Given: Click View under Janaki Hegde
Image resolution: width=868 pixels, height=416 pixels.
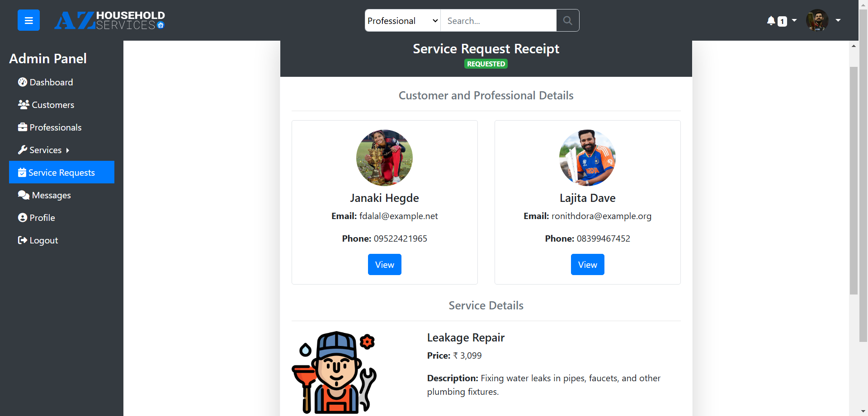Looking at the screenshot, I should tap(384, 264).
